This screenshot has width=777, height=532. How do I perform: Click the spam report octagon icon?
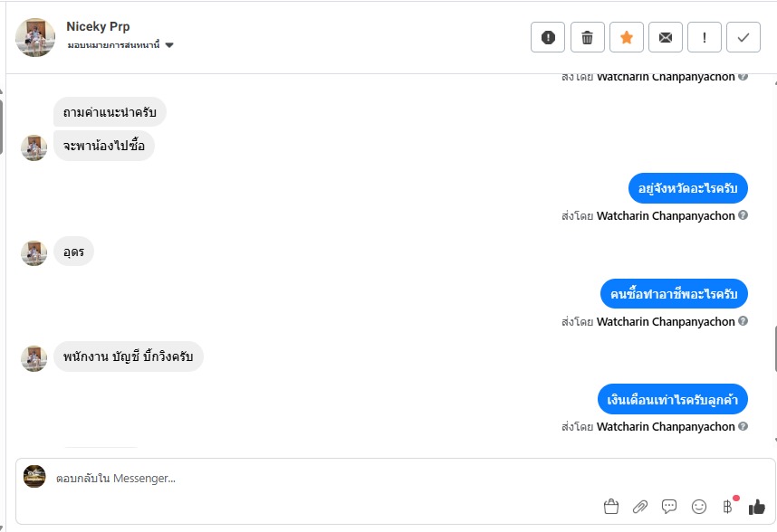pyautogui.click(x=548, y=37)
